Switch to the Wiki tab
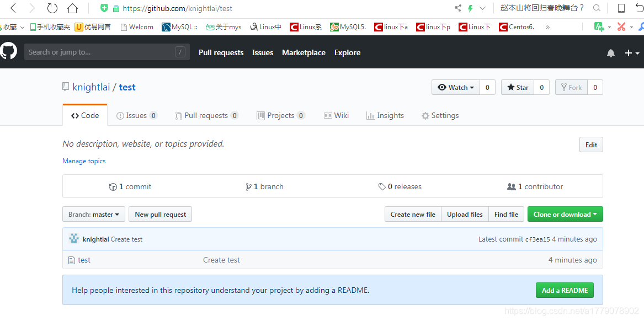This screenshot has height=321, width=644. [x=337, y=115]
